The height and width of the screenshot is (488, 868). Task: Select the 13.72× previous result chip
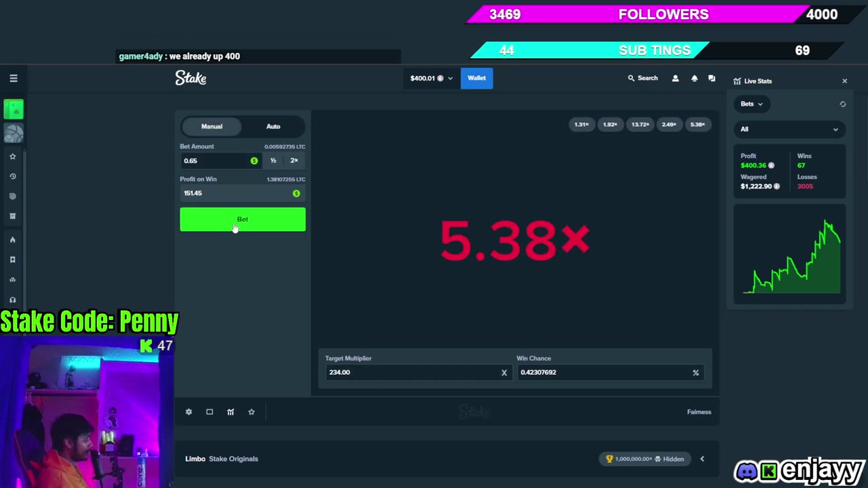coord(640,125)
